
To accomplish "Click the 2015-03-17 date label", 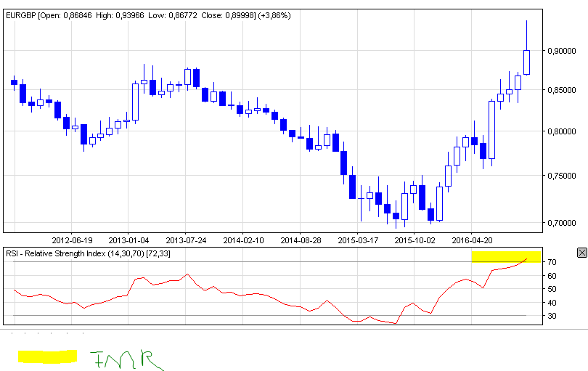I will (357, 240).
